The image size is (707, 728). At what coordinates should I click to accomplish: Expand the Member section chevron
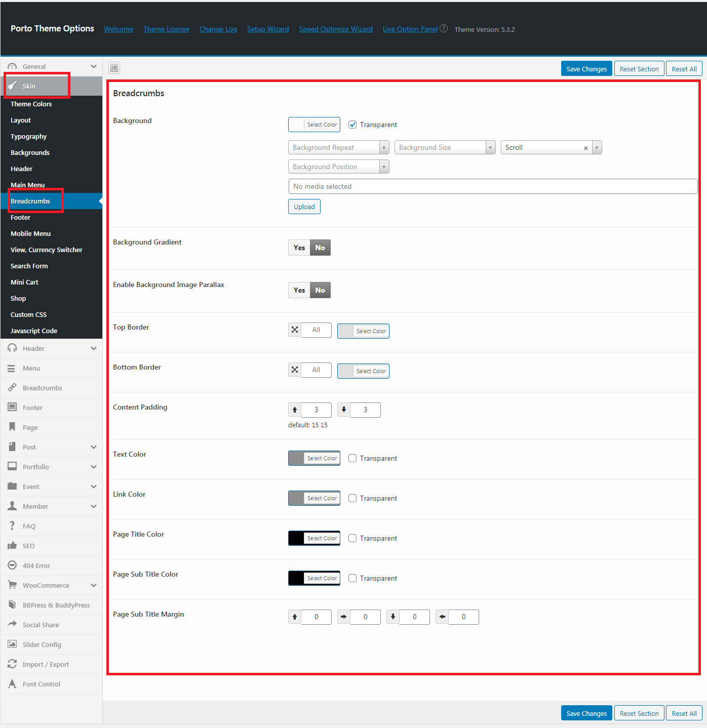[x=94, y=506]
